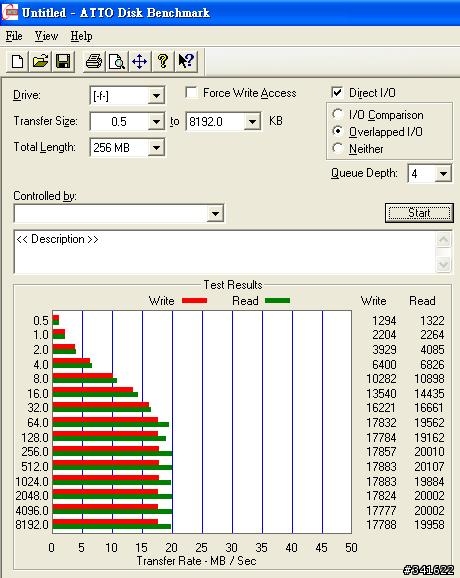Enable Force Write Access checkbox

tap(192, 93)
